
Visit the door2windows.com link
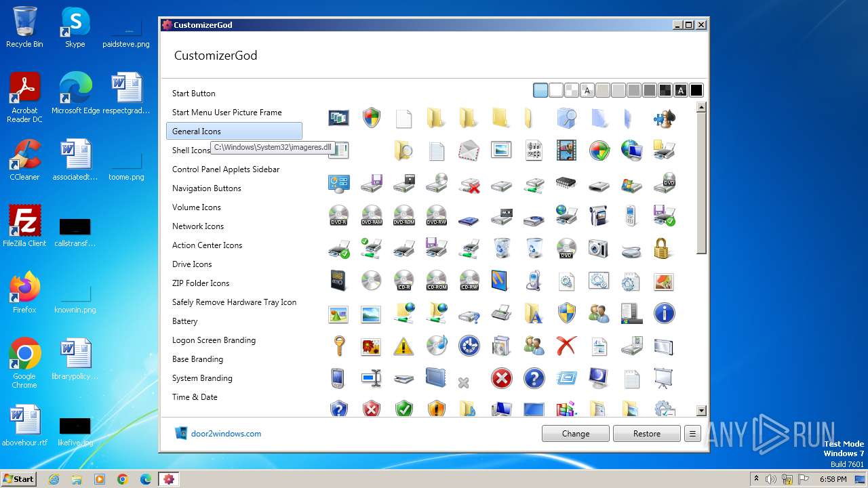(x=226, y=434)
